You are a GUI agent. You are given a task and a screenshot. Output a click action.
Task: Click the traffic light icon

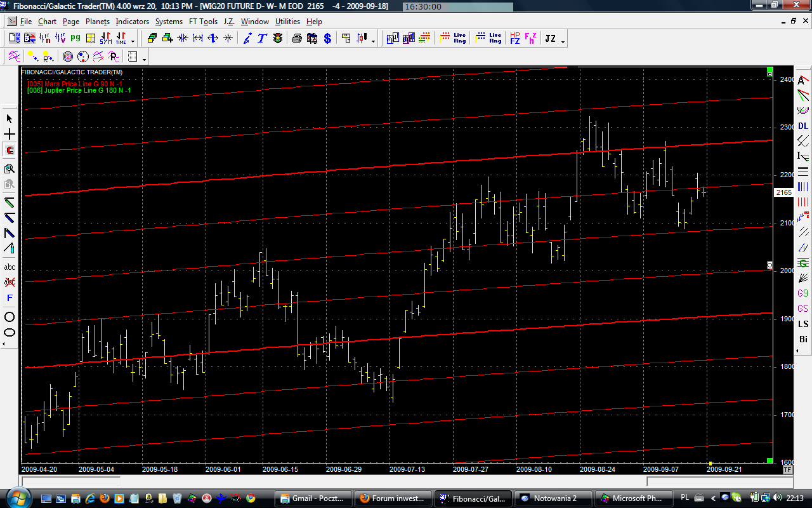(278, 38)
